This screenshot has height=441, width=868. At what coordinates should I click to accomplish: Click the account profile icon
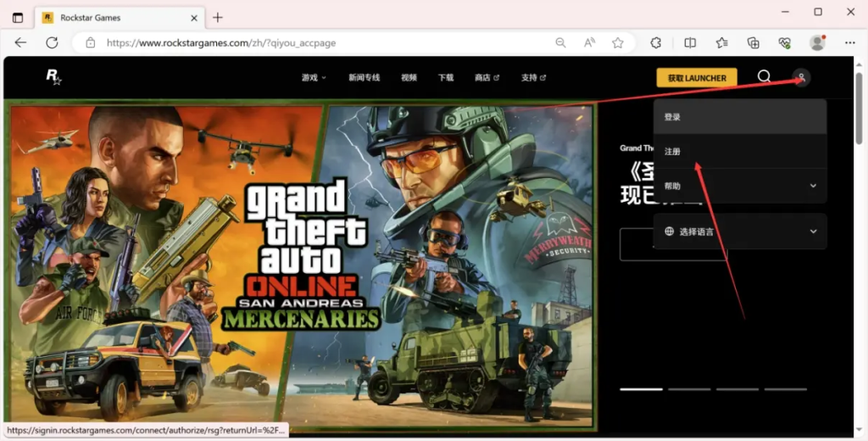coord(801,77)
